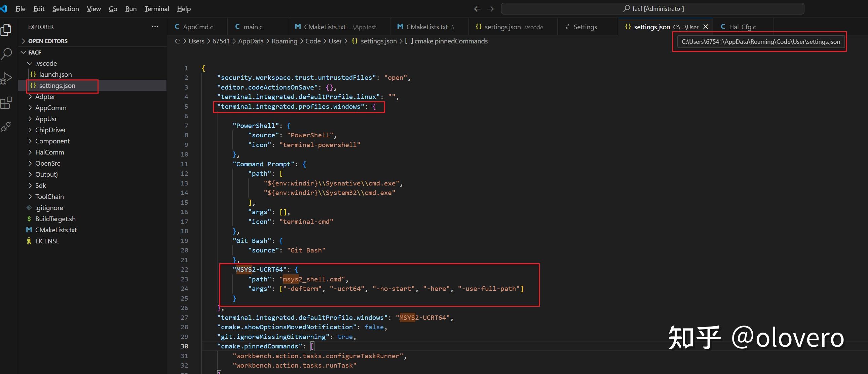This screenshot has height=374, width=868.
Task: Click the key icon beside LICENSE
Action: tap(29, 241)
